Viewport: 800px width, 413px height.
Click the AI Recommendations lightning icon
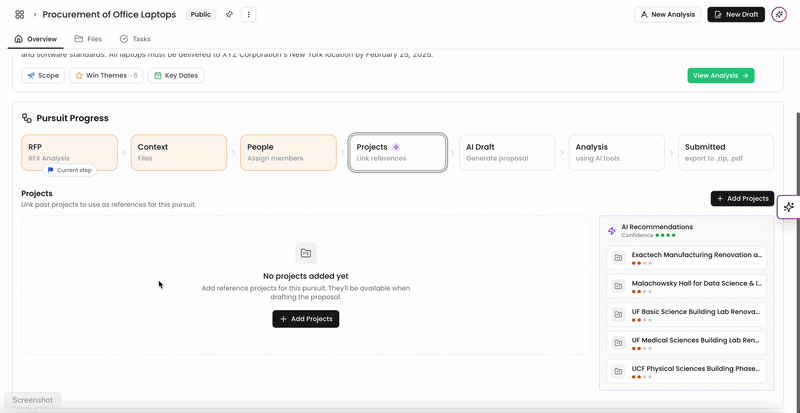[x=612, y=231]
